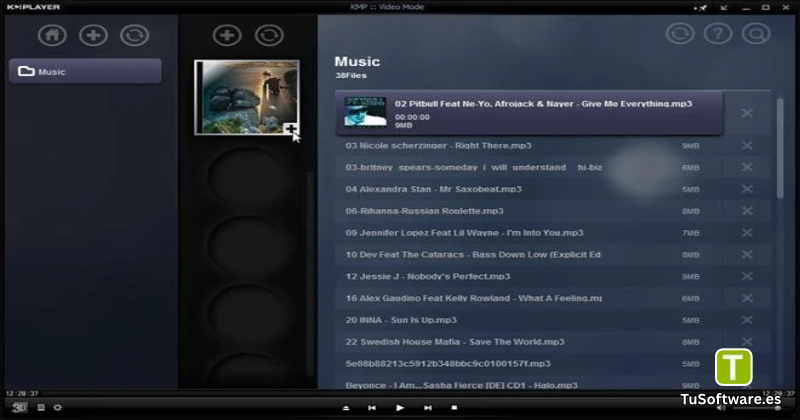The width and height of the screenshot is (800, 420).
Task: Select '03 Nicole scherzinger - Right There.mp3'
Action: click(x=438, y=145)
